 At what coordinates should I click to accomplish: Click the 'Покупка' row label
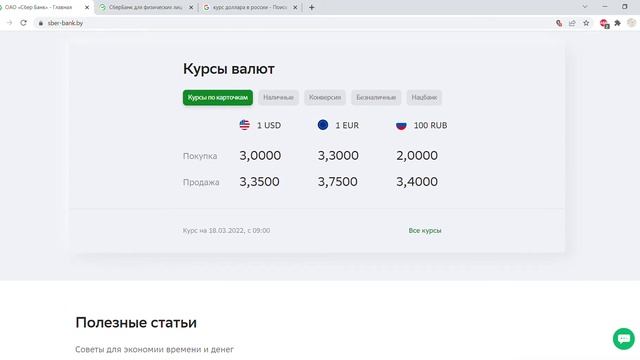200,156
